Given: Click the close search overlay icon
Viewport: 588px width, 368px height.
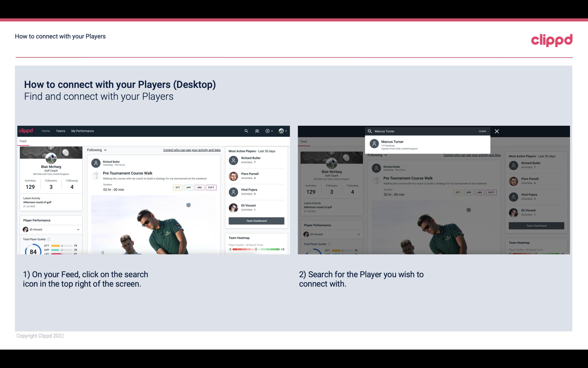Looking at the screenshot, I should [497, 131].
